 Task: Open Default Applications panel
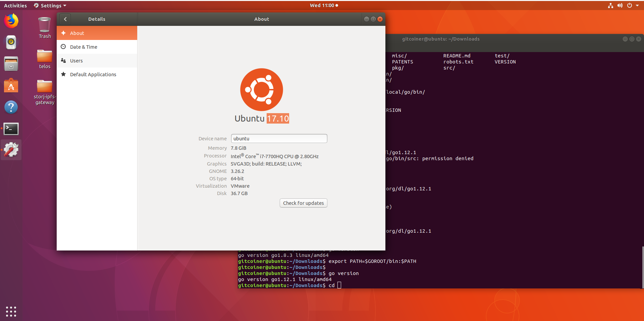tap(97, 74)
